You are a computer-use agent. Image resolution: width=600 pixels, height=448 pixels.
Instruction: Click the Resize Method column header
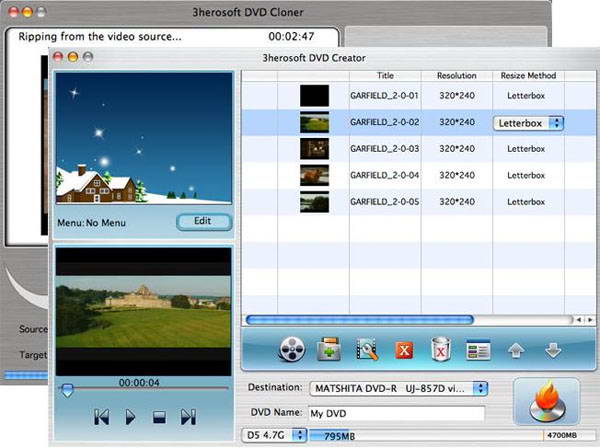tap(528, 76)
